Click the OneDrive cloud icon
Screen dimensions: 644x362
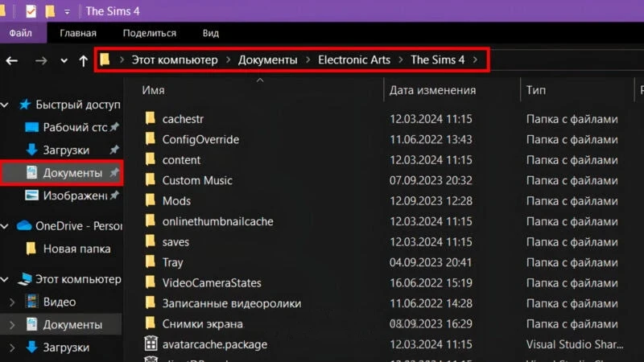(x=24, y=225)
